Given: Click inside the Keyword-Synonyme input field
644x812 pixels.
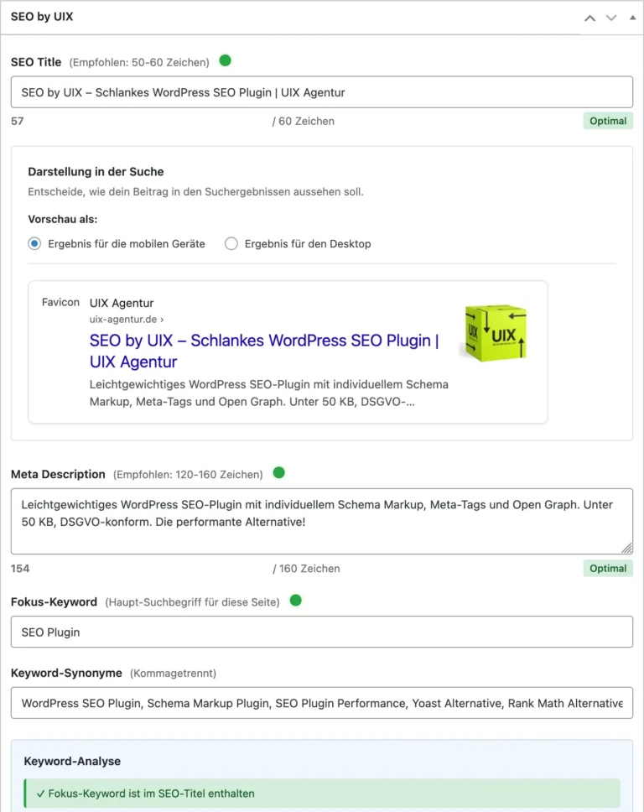Looking at the screenshot, I should [x=322, y=703].
